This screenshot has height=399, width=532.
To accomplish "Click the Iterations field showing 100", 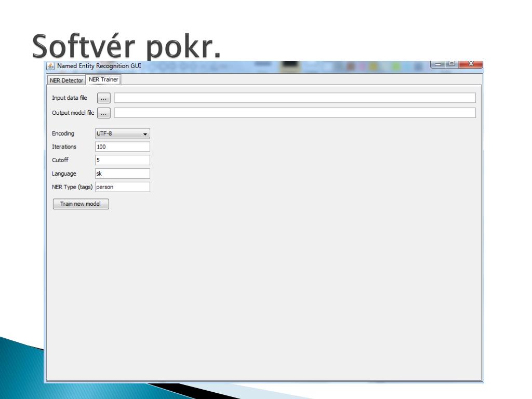I will (x=123, y=147).
